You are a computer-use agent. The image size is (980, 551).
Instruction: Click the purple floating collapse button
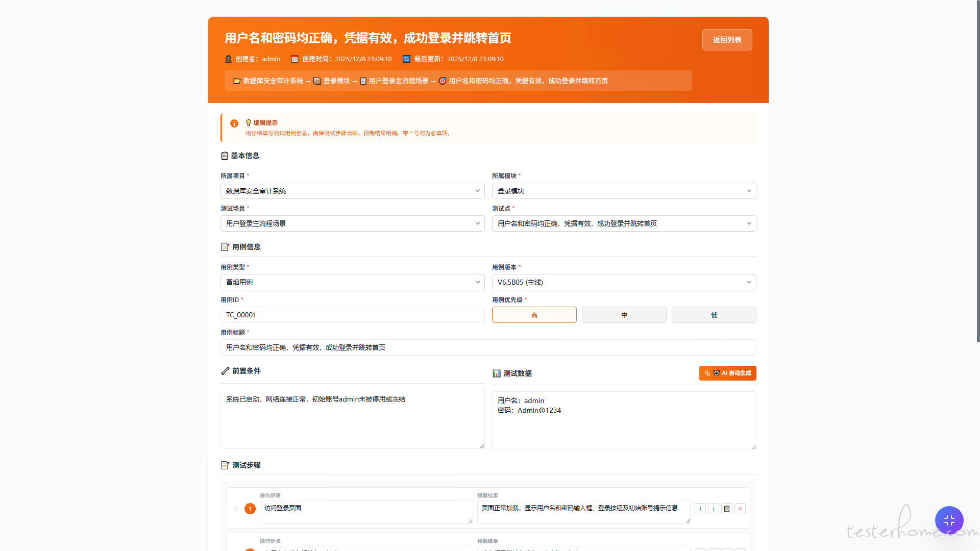click(949, 520)
